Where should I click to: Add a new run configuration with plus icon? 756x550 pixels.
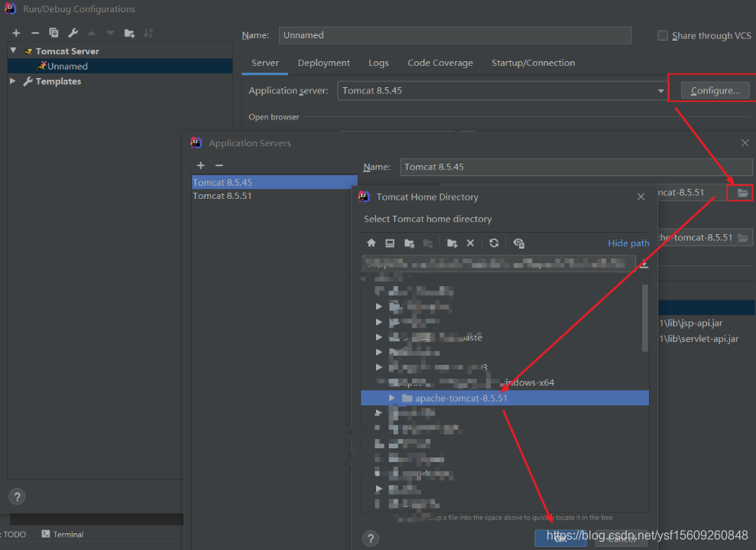click(x=16, y=33)
